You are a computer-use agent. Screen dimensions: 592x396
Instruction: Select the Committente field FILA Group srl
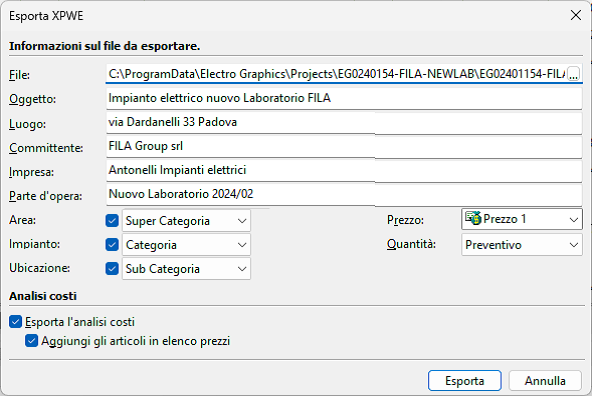pyautogui.click(x=344, y=146)
